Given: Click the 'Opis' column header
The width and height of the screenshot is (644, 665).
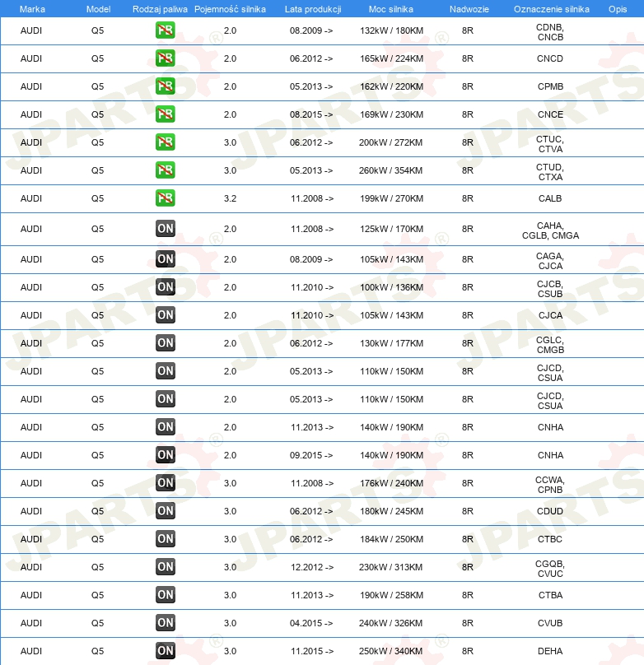Looking at the screenshot, I should click(617, 8).
